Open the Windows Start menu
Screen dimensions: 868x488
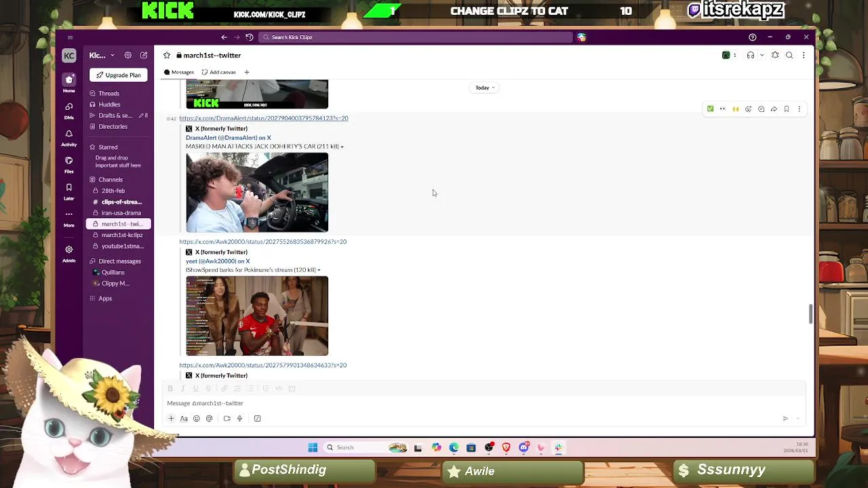313,447
